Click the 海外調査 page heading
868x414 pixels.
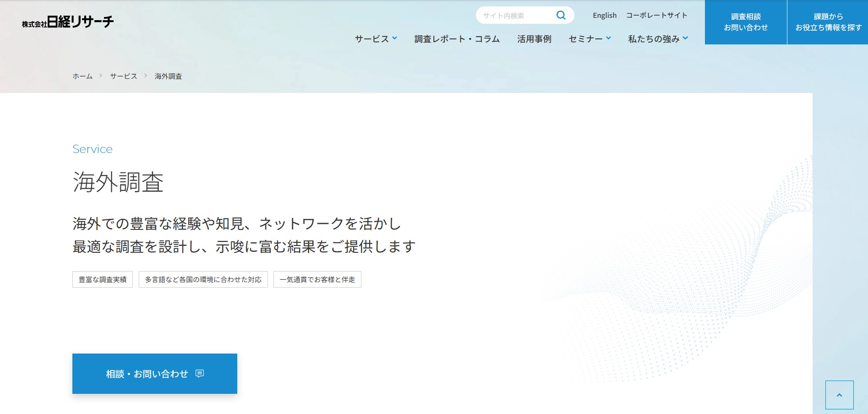[118, 182]
